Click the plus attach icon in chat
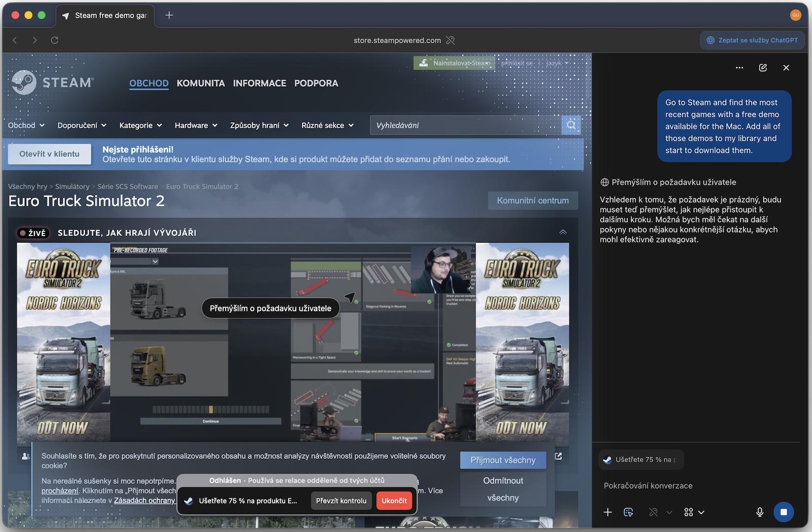 (x=607, y=512)
